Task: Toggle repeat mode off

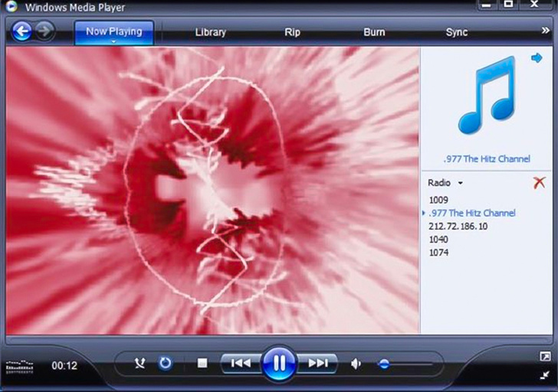Action: coord(165,363)
